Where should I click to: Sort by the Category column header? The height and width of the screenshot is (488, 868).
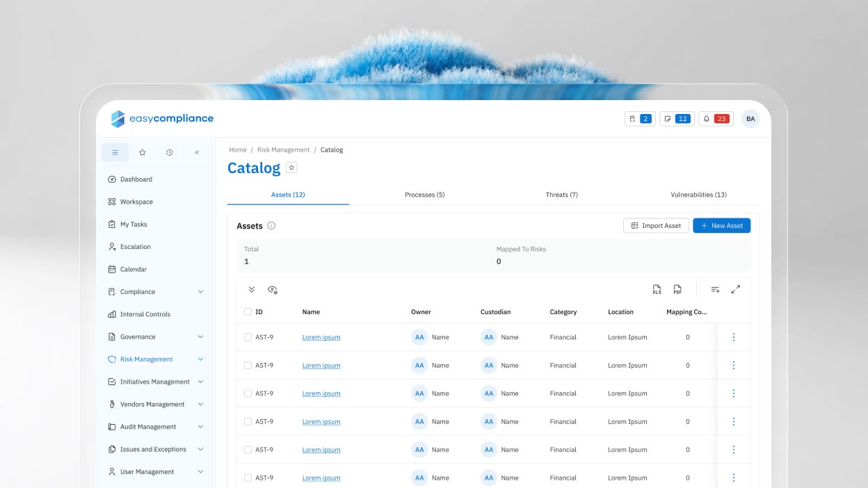coord(563,312)
